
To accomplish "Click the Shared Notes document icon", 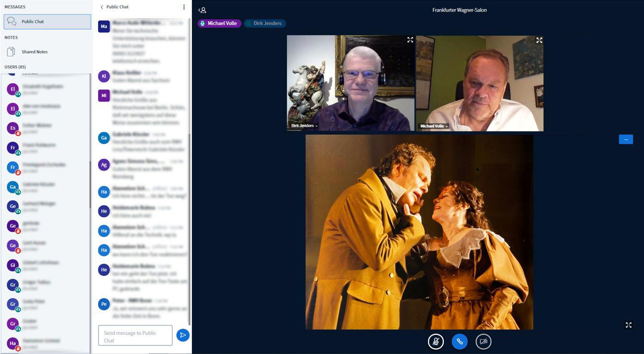I will click(x=11, y=52).
